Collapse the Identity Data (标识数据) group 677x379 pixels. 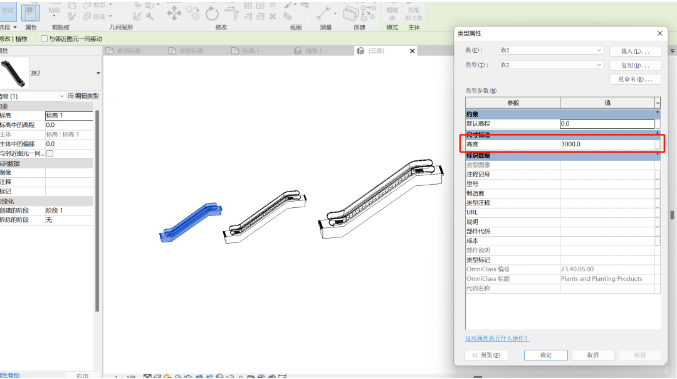click(x=658, y=155)
